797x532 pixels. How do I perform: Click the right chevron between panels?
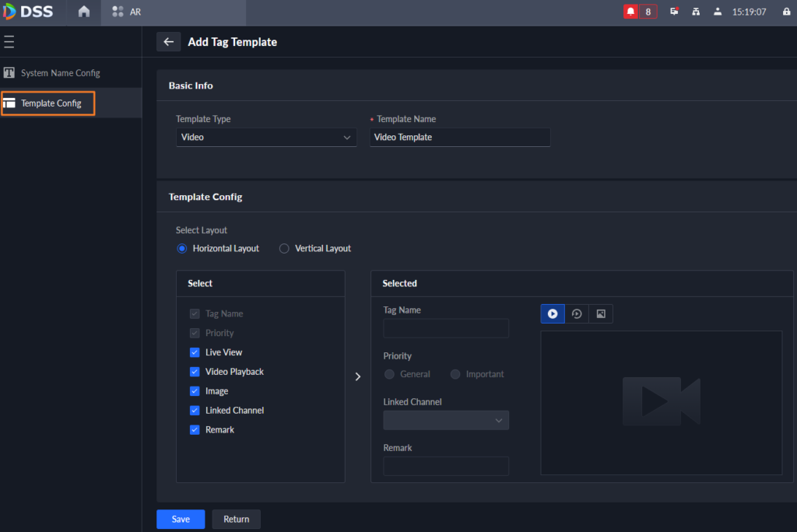[x=358, y=376]
